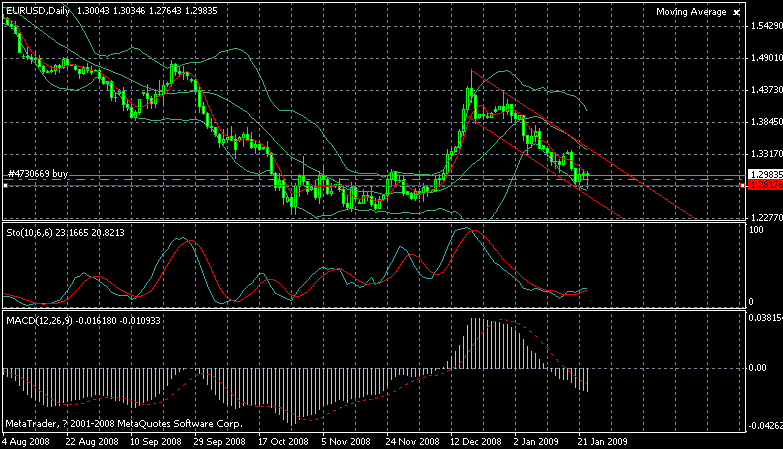Click the 21 Jan 2009 date label
Viewport: 783px width, 449px height.
coord(602,442)
